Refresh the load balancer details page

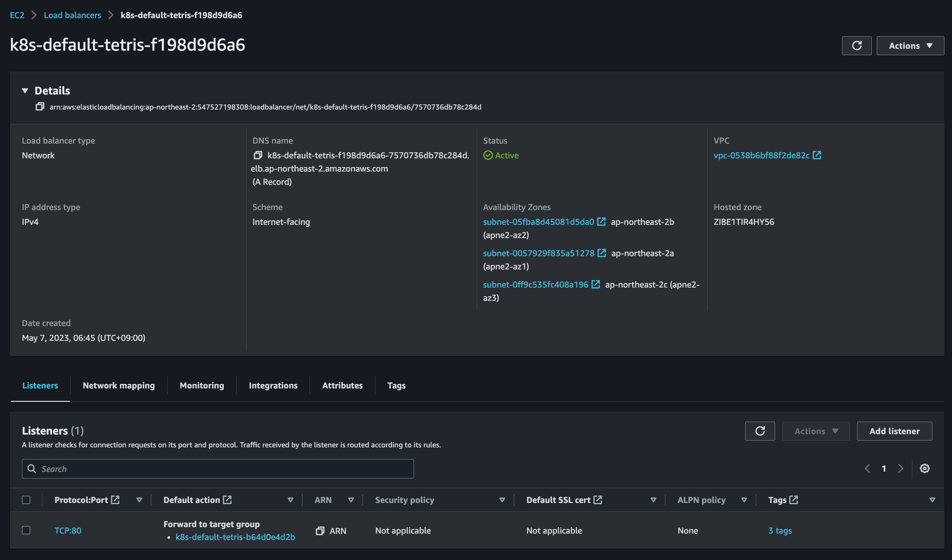856,46
